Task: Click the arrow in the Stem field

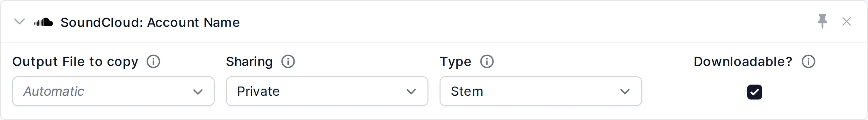Action: click(x=625, y=92)
